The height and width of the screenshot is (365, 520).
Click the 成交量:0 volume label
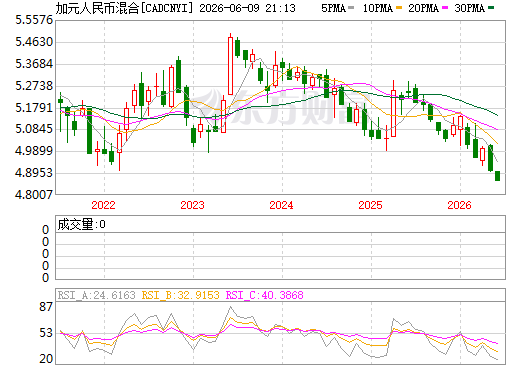(x=81, y=224)
